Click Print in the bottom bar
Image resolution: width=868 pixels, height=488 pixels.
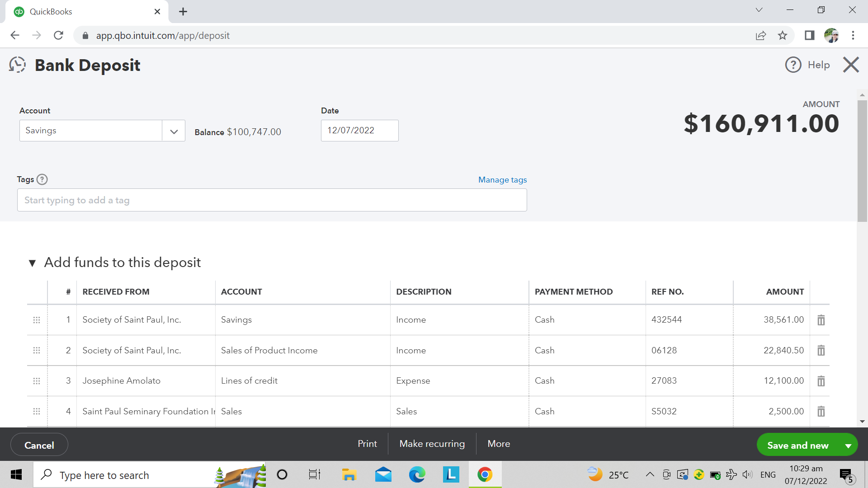point(367,444)
